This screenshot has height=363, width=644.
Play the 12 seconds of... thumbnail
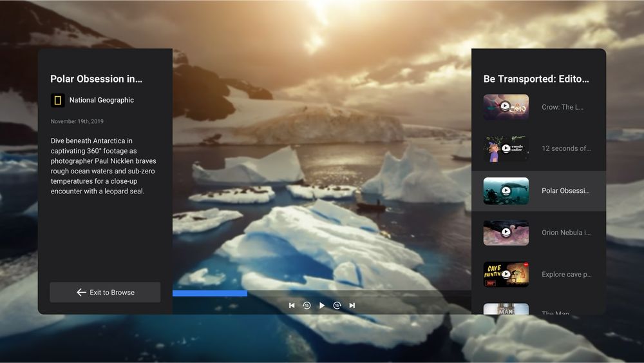[506, 148]
